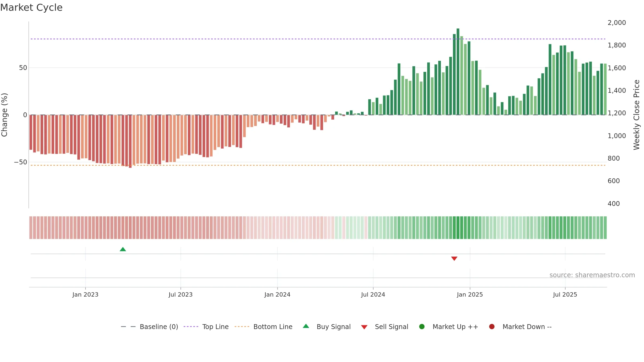Click the 400 price axis label
Image resolution: width=644 pixels, height=362 pixels.
tap(614, 204)
